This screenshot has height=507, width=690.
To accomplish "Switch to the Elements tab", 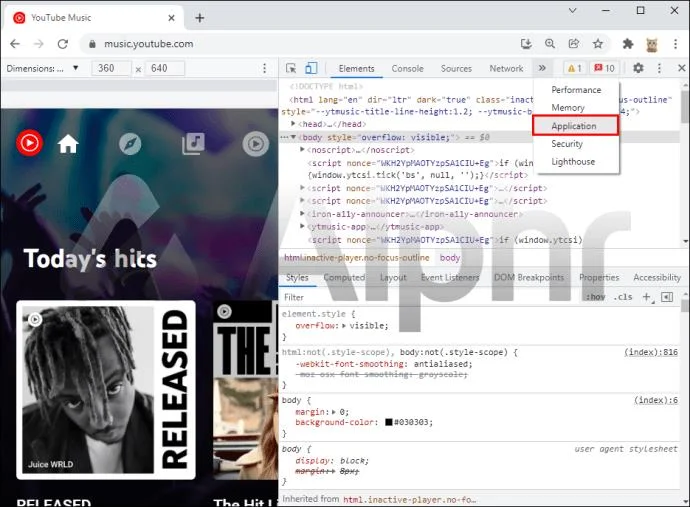I will pyautogui.click(x=356, y=69).
